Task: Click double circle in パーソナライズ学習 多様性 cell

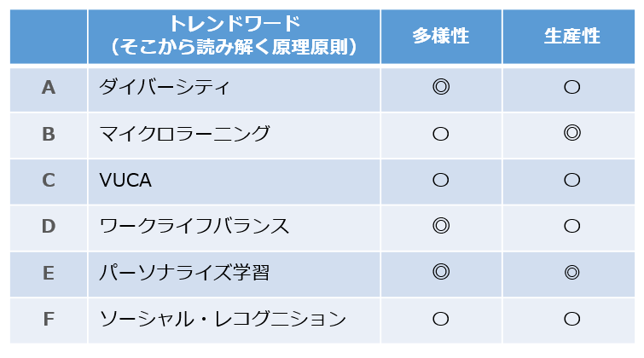Action: (x=441, y=272)
